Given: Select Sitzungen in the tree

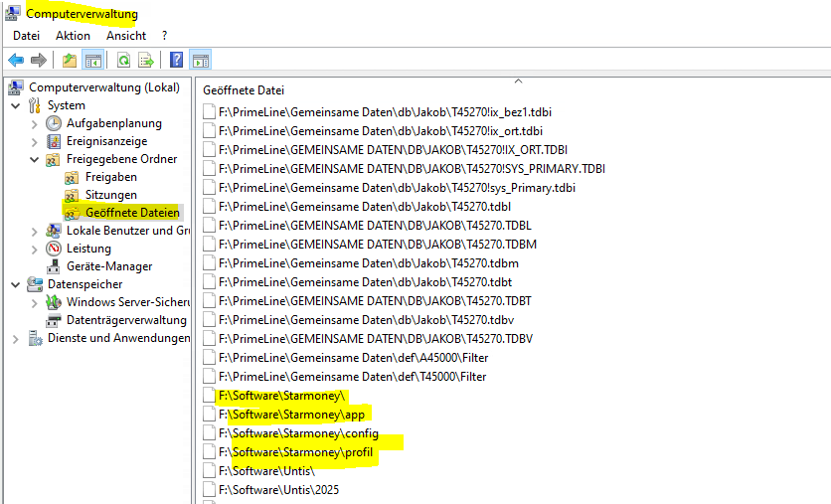Looking at the screenshot, I should pyautogui.click(x=111, y=195).
